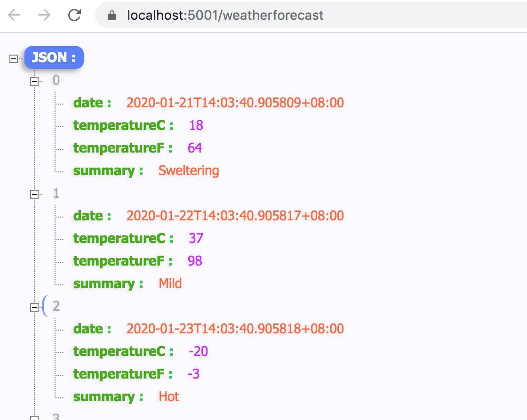Reload the weatherforecast page
The image size is (527, 420).
[74, 15]
